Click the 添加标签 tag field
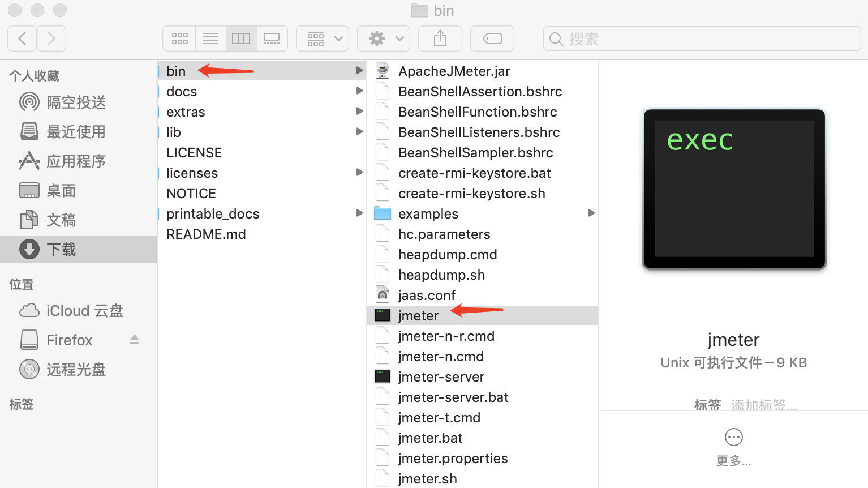The width and height of the screenshot is (868, 488). pos(764,405)
